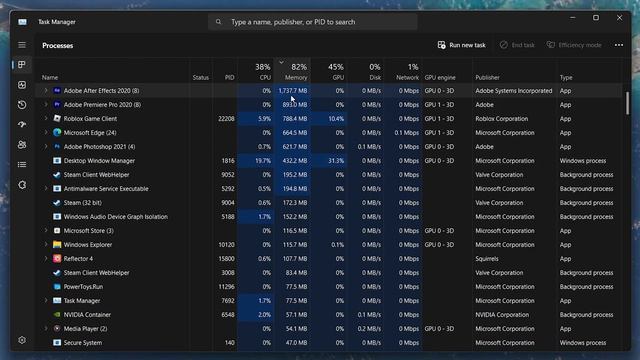
Task: Open App history page from sidebar
Action: 22,105
